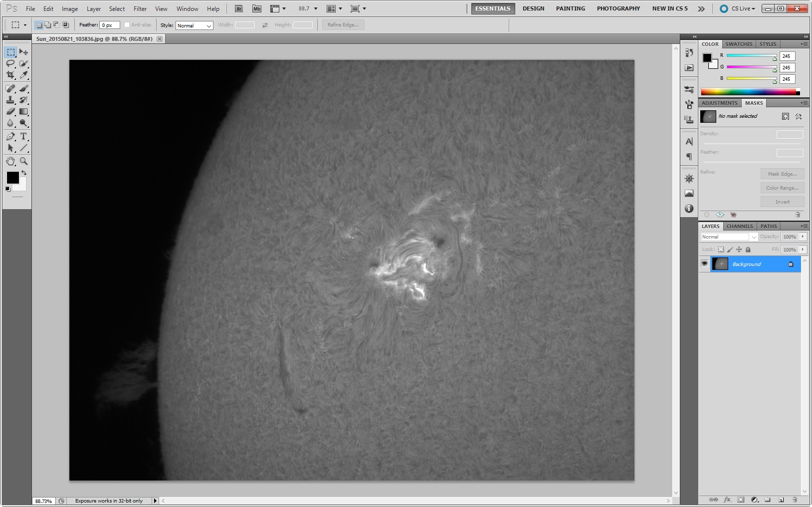The height and width of the screenshot is (507, 812).
Task: Select the Crop tool
Action: pyautogui.click(x=10, y=75)
